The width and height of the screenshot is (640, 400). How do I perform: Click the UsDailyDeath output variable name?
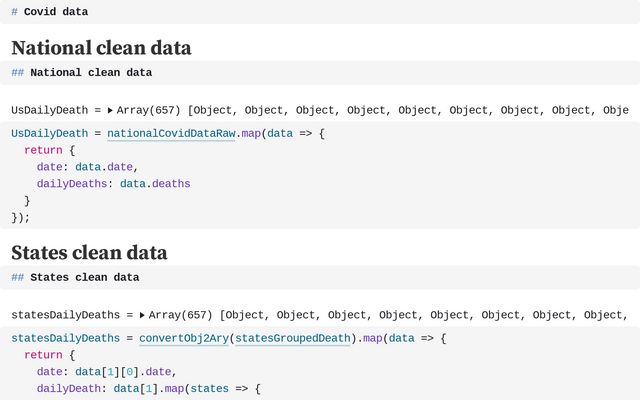click(x=49, y=110)
